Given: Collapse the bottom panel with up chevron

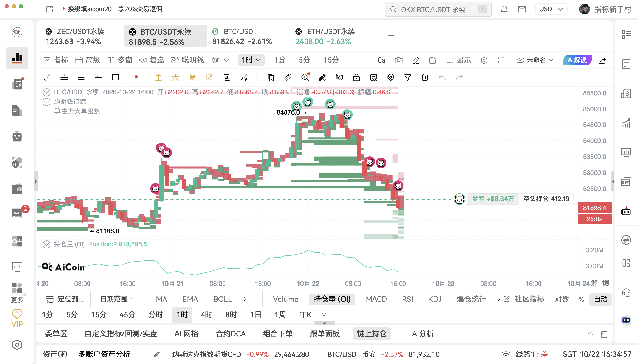Looking at the screenshot, I should click(590, 334).
